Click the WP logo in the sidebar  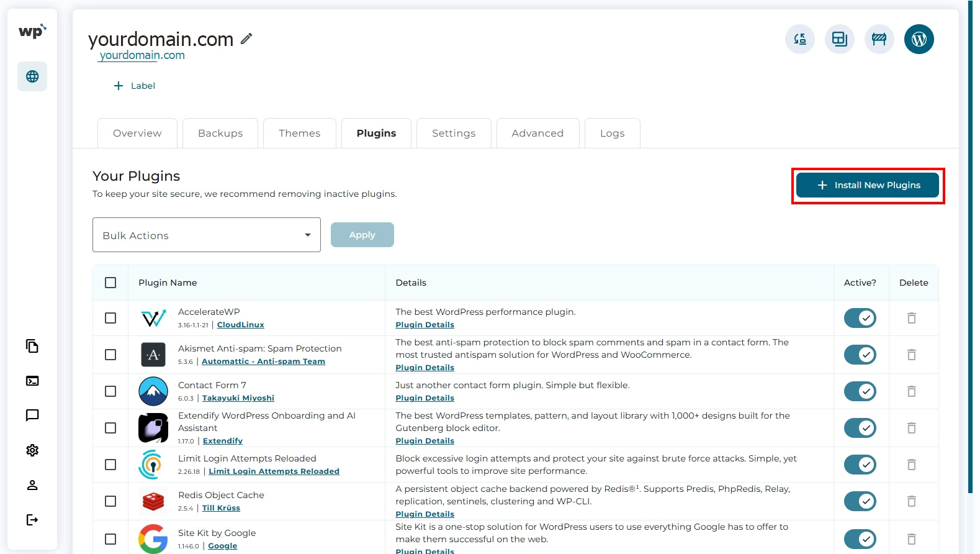(32, 32)
